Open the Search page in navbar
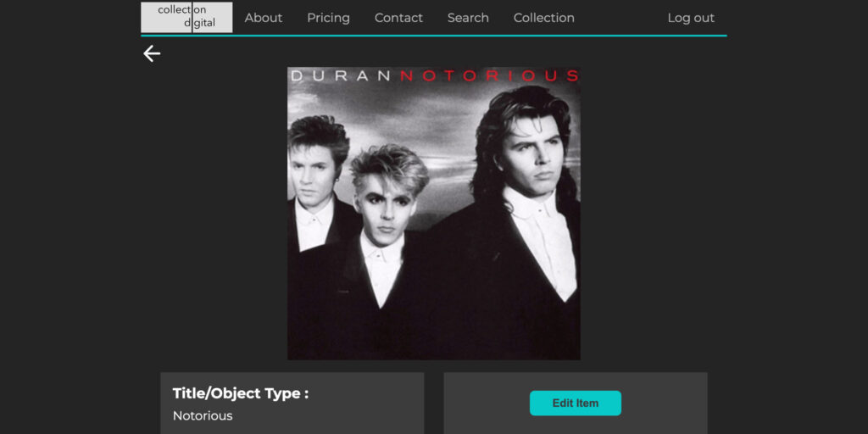Viewport: 868px width, 434px height. (x=468, y=18)
